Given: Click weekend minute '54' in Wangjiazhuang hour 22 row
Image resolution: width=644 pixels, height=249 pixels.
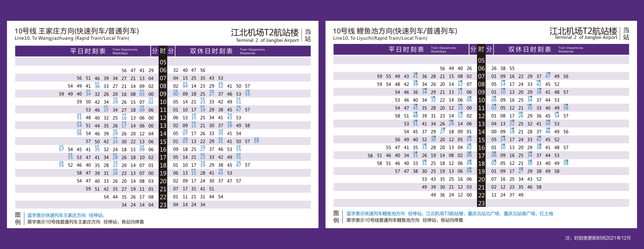Looking at the screenshot, I should click(221, 197).
